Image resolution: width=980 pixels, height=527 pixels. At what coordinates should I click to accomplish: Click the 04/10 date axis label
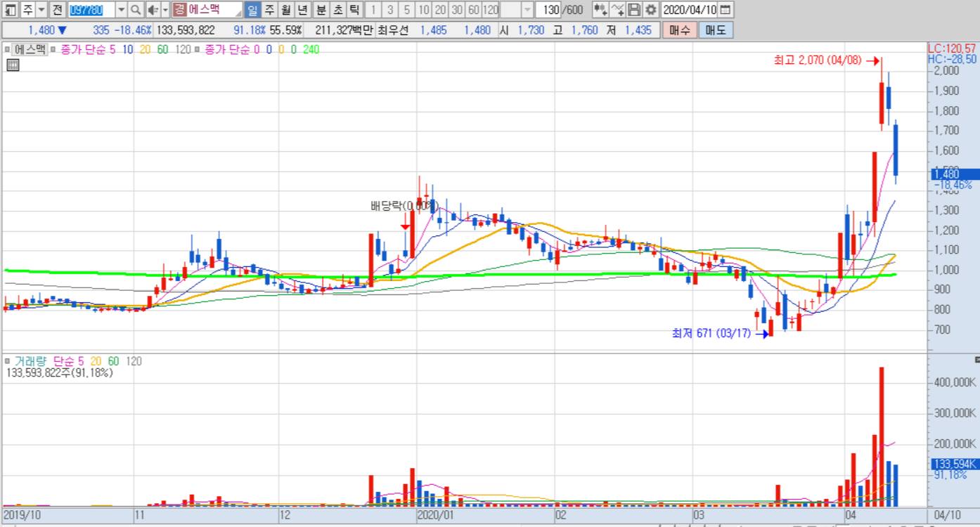tap(947, 516)
